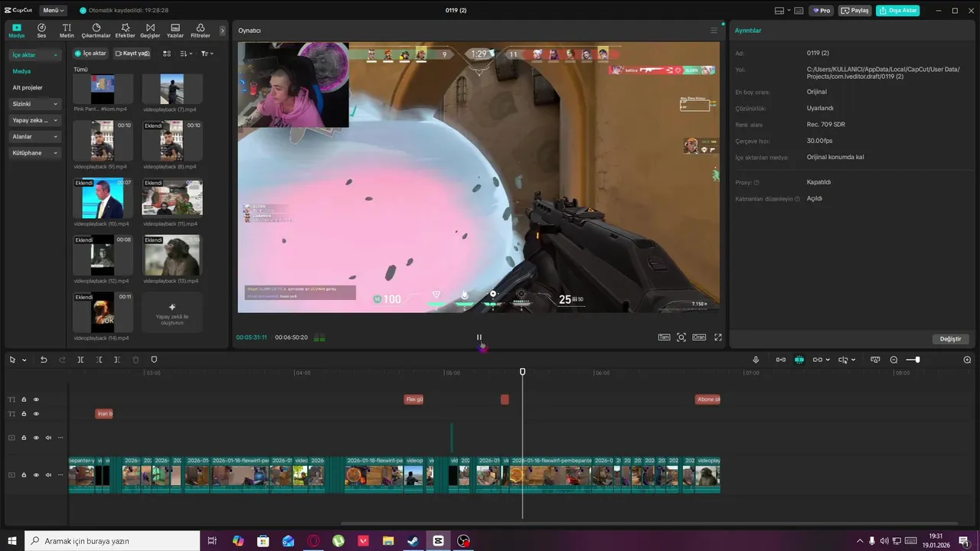Click the Değiştir button
The width and height of the screenshot is (980, 551).
pos(950,339)
